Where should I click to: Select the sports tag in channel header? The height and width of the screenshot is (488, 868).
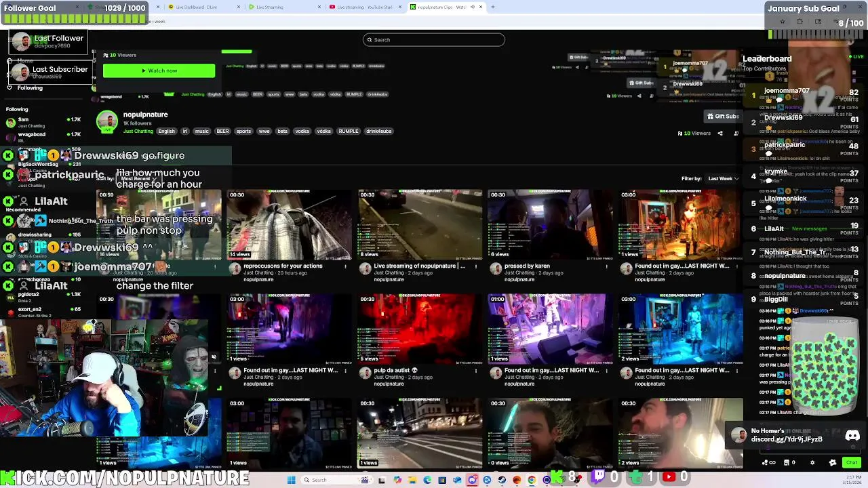243,131
